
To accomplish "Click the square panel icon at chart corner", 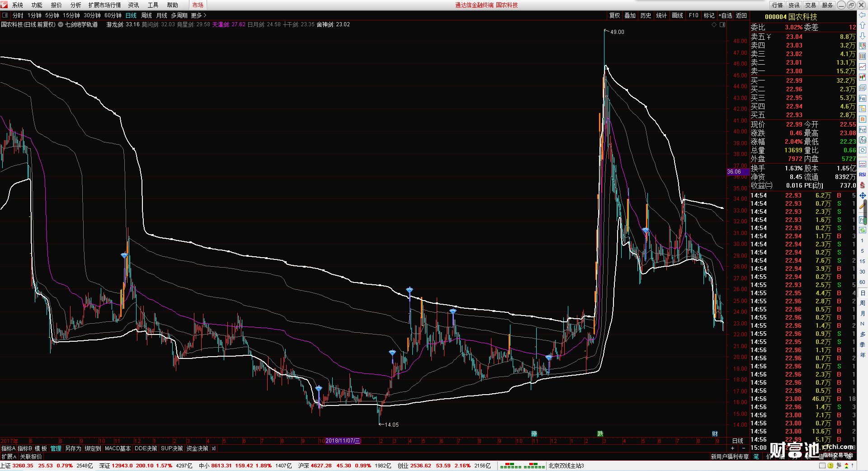I will click(x=722, y=24).
